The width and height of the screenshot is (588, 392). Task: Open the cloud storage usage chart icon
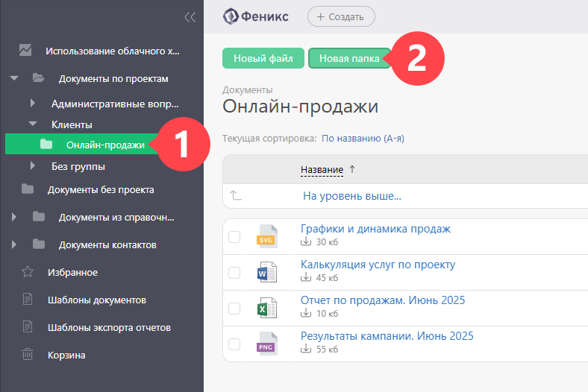click(x=25, y=50)
